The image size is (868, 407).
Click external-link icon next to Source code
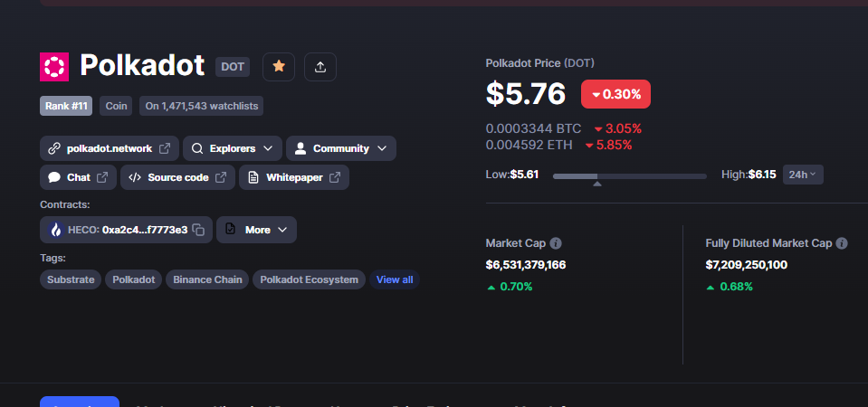[x=221, y=177]
